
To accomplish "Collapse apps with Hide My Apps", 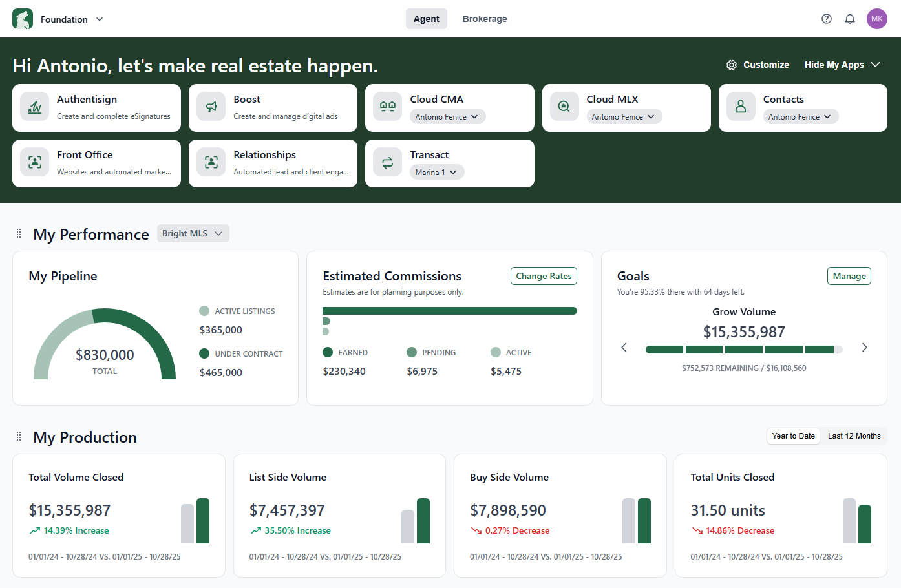I will tap(842, 65).
